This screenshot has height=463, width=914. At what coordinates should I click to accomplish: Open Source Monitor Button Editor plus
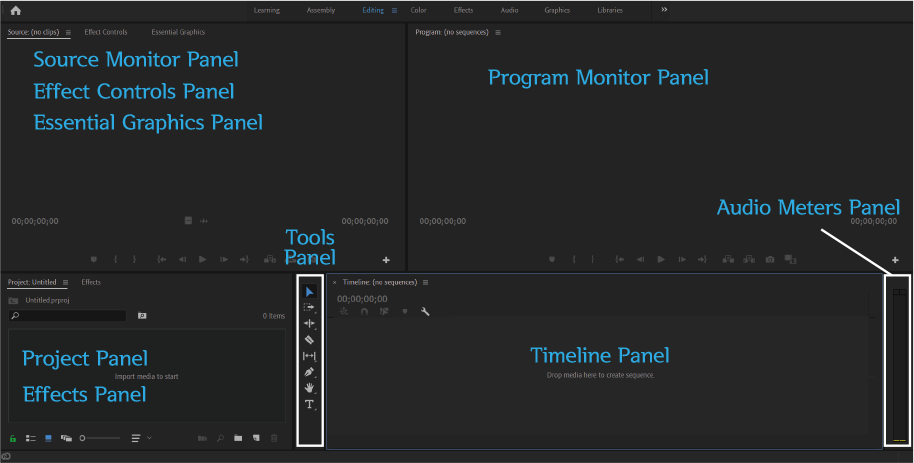386,260
